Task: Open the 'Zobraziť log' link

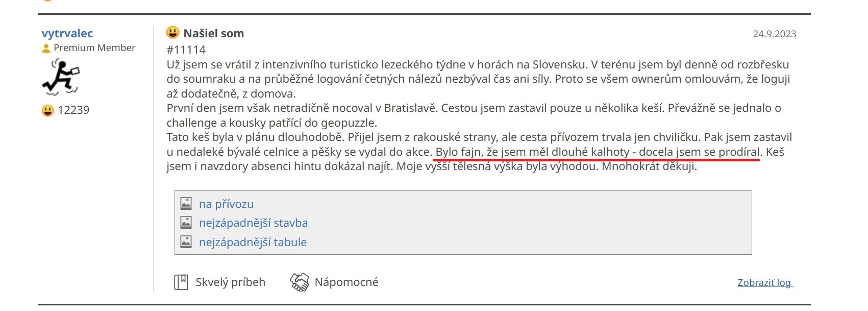Action: point(765,282)
